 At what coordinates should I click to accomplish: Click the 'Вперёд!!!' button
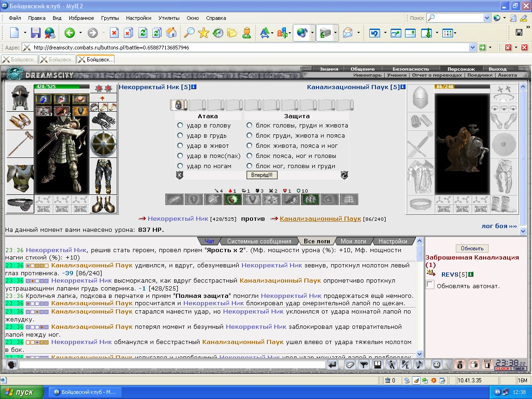(x=261, y=175)
